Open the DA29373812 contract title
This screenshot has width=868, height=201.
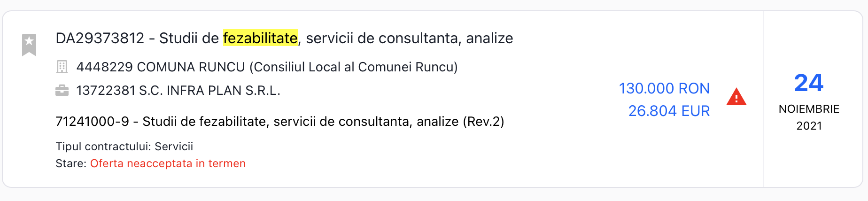pyautogui.click(x=100, y=38)
